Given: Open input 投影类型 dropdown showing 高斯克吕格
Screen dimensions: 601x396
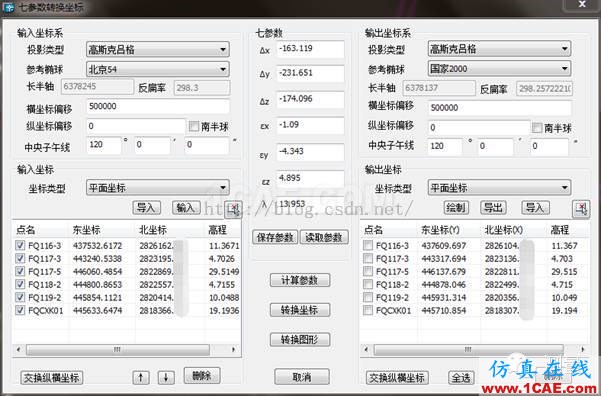Looking at the screenshot, I should [158, 49].
